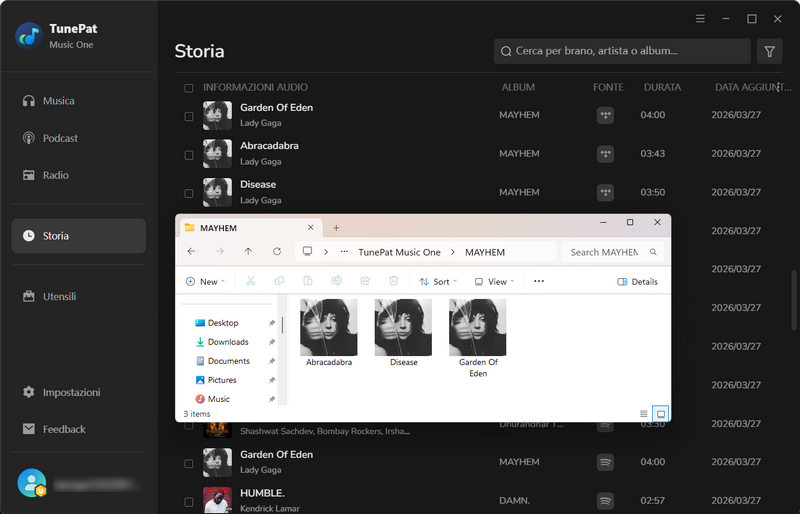The width and height of the screenshot is (800, 514).
Task: Click Tidal source icon for Garden Of Eden
Action: click(605, 115)
